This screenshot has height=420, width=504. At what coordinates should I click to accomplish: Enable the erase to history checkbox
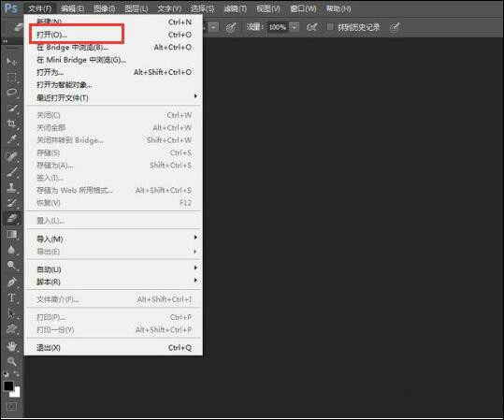330,27
